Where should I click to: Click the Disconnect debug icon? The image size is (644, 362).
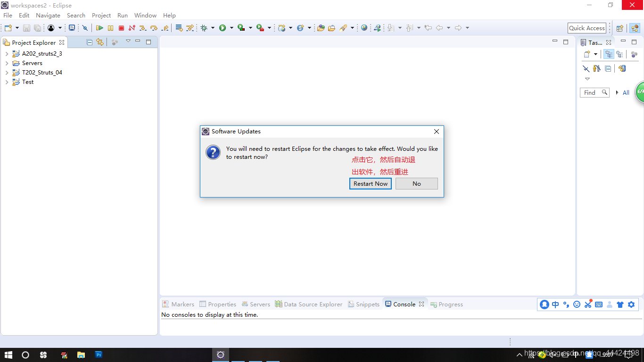pyautogui.click(x=132, y=28)
